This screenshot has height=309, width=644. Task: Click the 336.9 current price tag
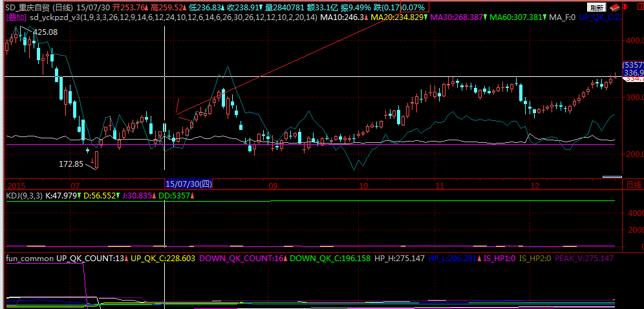coord(632,73)
